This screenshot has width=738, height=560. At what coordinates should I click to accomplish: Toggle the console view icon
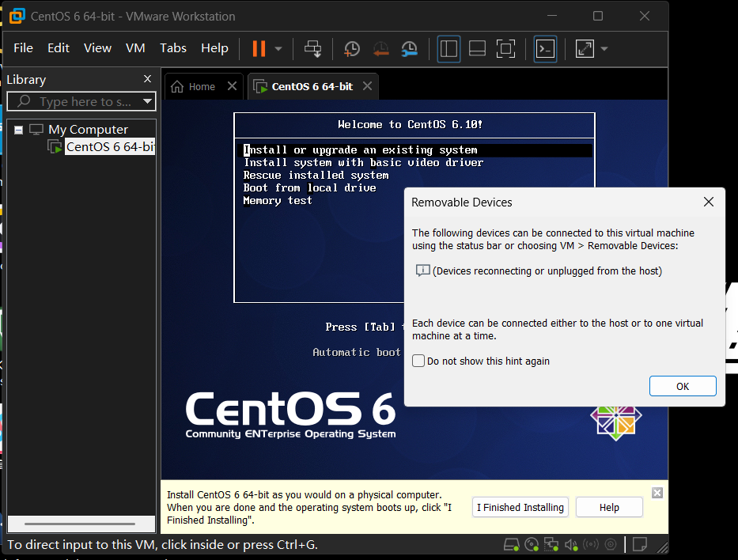545,48
